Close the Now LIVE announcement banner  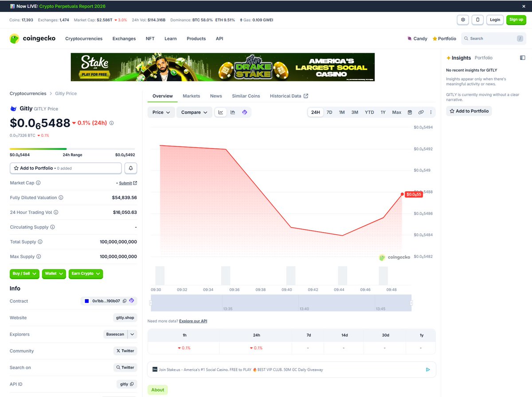click(x=524, y=6)
